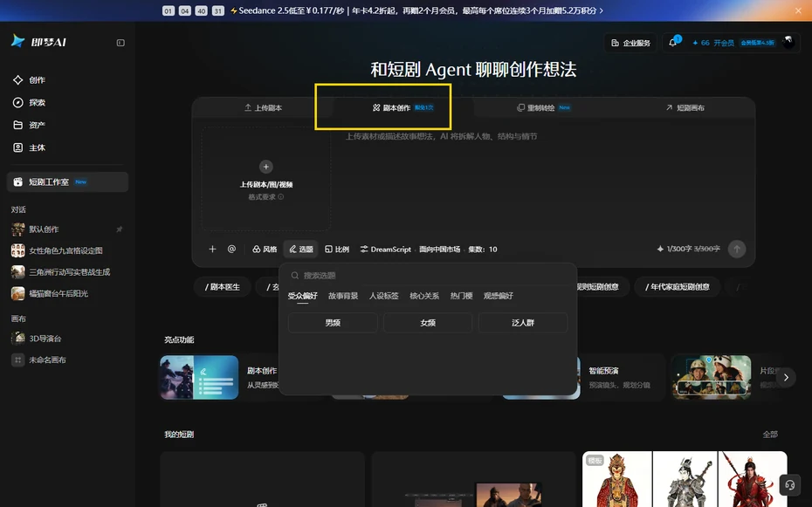Switch to the 剧本创作 tab
812x507 pixels.
(403, 107)
